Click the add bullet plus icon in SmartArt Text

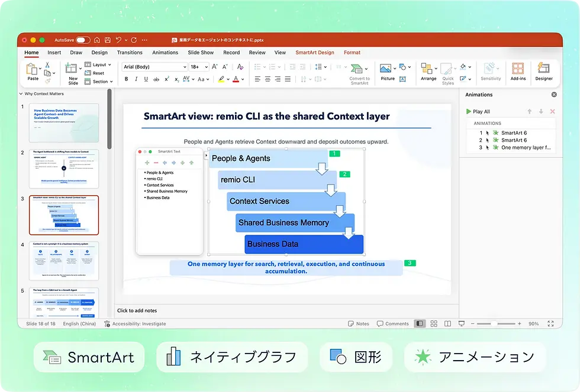click(147, 163)
